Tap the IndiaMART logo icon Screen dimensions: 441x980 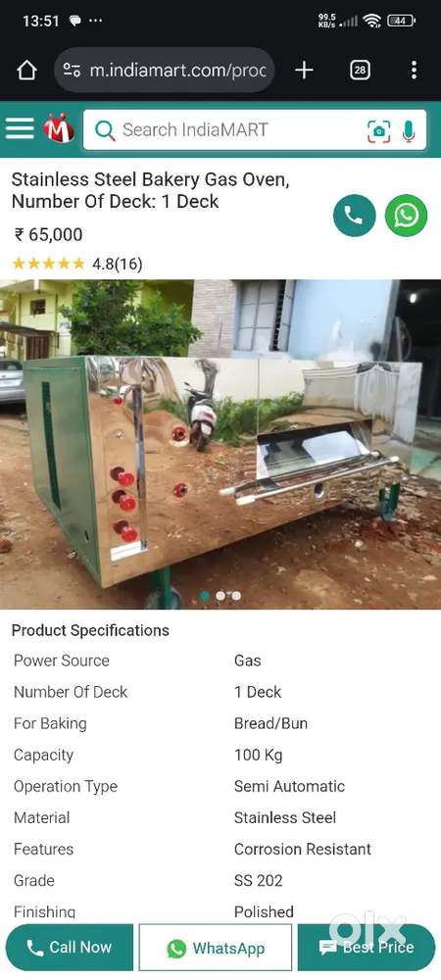coord(60,128)
